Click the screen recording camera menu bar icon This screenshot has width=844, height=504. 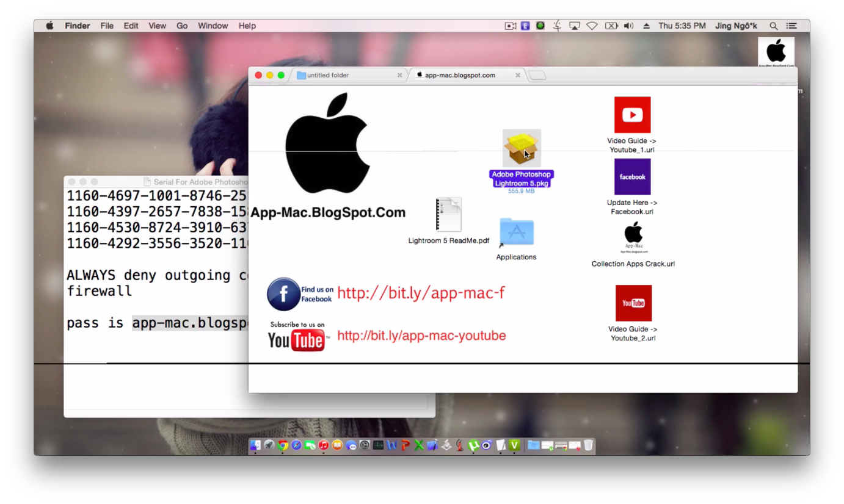click(511, 26)
